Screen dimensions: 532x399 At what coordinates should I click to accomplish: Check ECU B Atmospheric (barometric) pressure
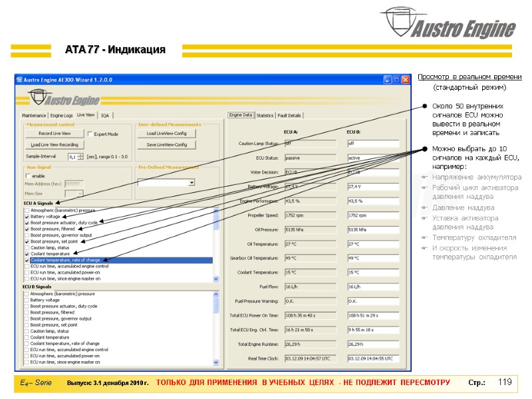27,294
